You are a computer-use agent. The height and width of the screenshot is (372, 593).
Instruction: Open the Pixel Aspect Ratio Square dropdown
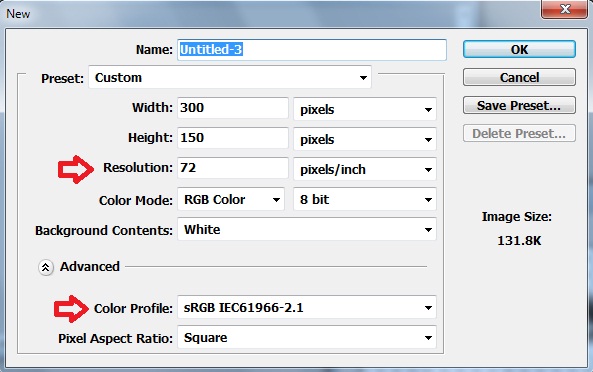pyautogui.click(x=307, y=337)
